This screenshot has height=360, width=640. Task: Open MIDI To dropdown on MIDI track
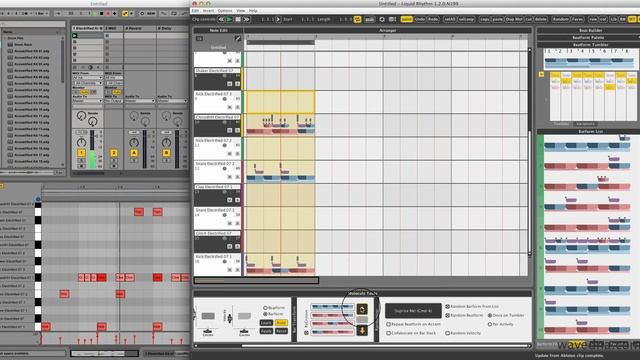113,101
